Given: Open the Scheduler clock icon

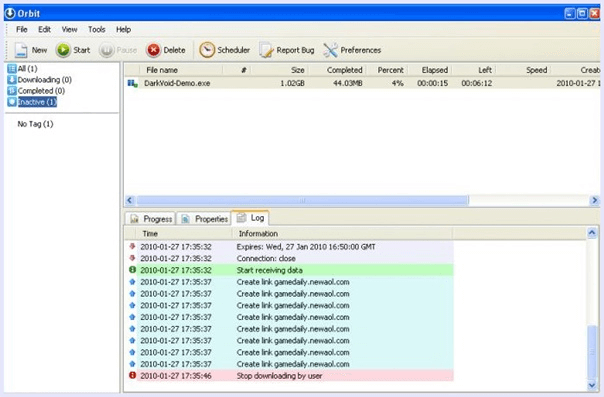Looking at the screenshot, I should [x=207, y=50].
